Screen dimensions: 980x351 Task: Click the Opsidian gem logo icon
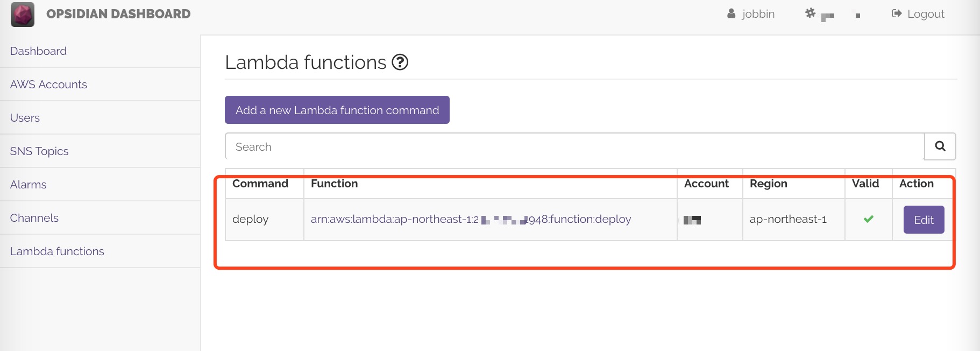pyautogui.click(x=23, y=15)
